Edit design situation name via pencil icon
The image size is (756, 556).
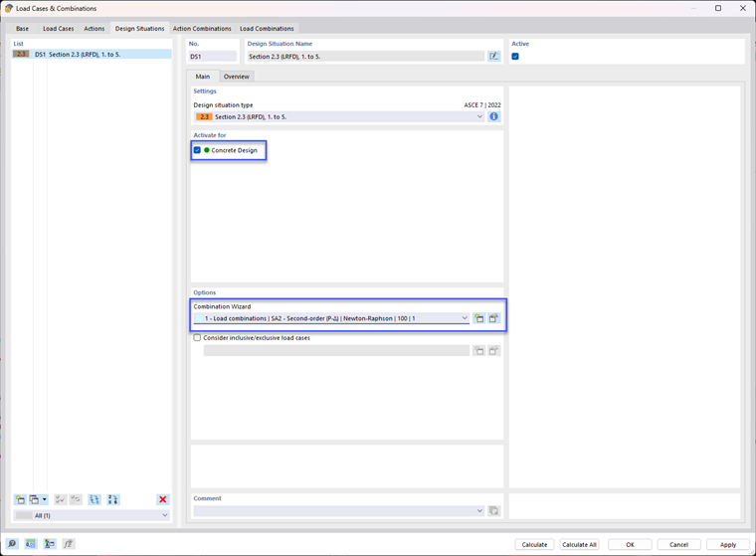click(x=494, y=57)
